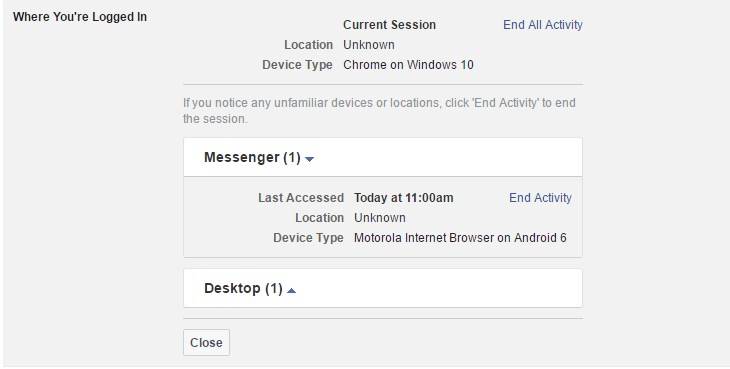Click the current session's Unknown location value

click(x=369, y=45)
